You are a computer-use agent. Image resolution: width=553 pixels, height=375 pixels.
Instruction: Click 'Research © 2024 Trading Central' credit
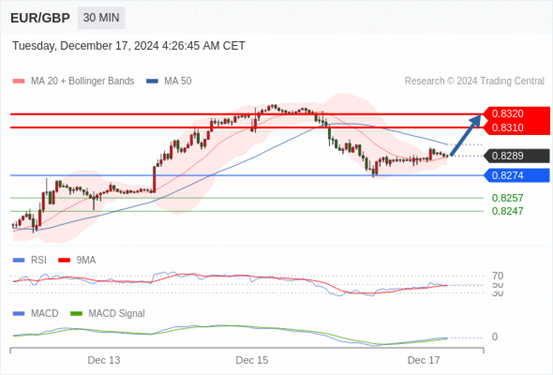[x=474, y=81]
